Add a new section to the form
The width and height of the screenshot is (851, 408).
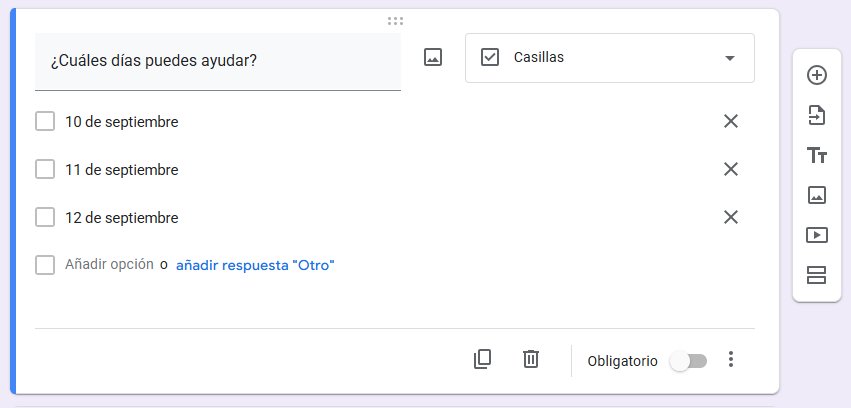click(x=817, y=275)
